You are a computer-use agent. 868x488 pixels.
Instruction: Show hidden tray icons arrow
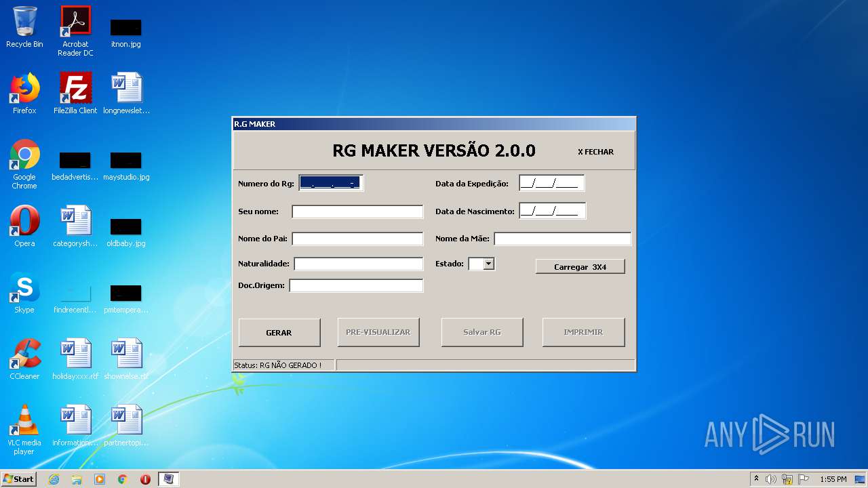click(x=756, y=479)
